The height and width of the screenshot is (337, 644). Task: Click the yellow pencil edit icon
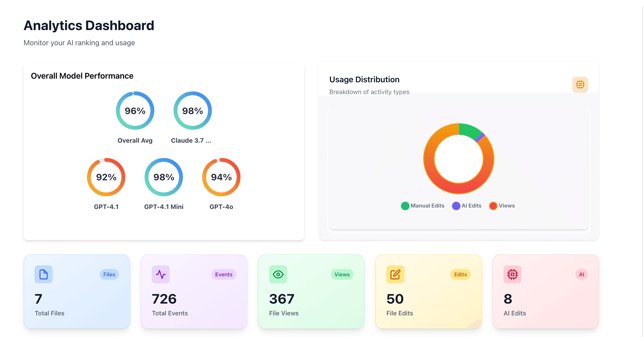pyautogui.click(x=395, y=274)
